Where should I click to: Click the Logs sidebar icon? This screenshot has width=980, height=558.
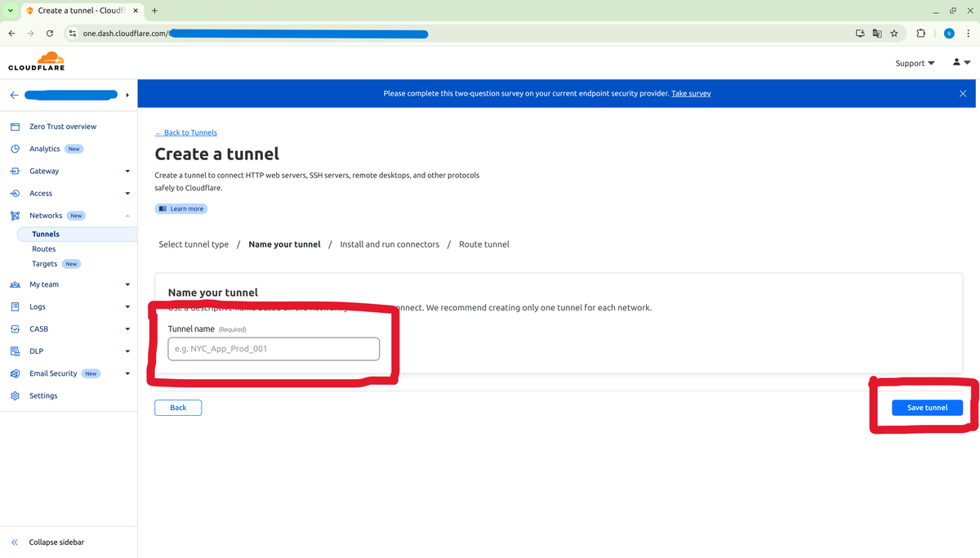[x=15, y=306]
